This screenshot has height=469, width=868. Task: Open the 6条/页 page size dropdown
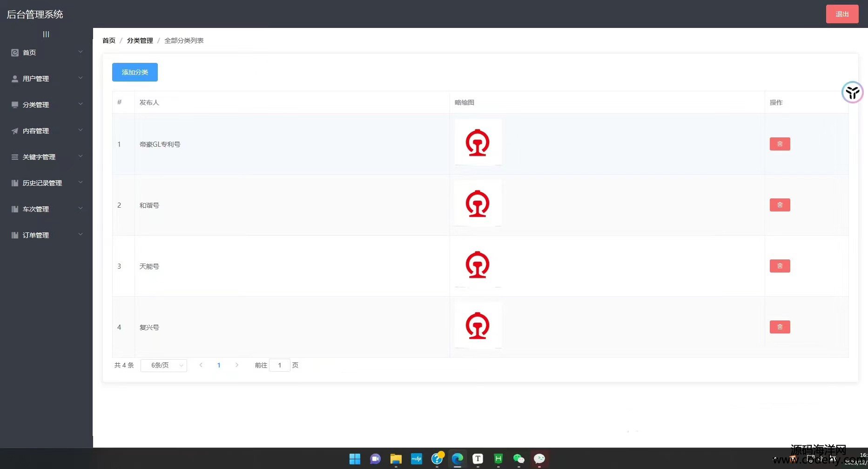[x=164, y=365]
